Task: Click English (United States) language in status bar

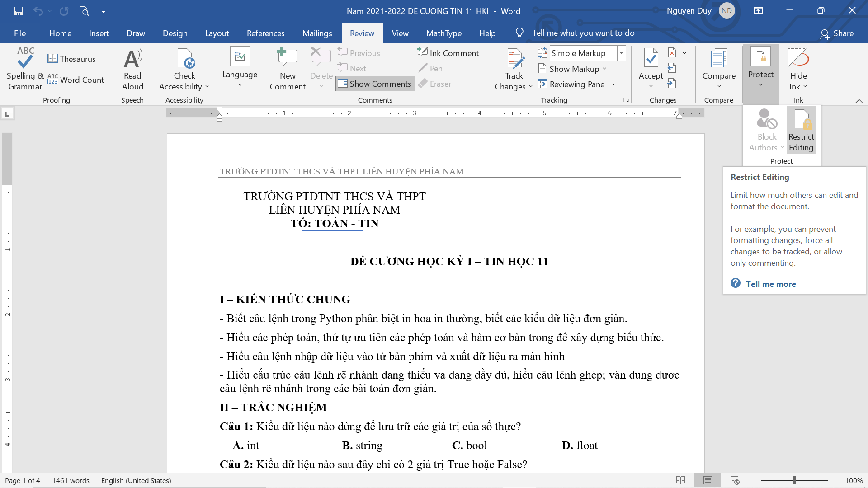Action: click(136, 480)
